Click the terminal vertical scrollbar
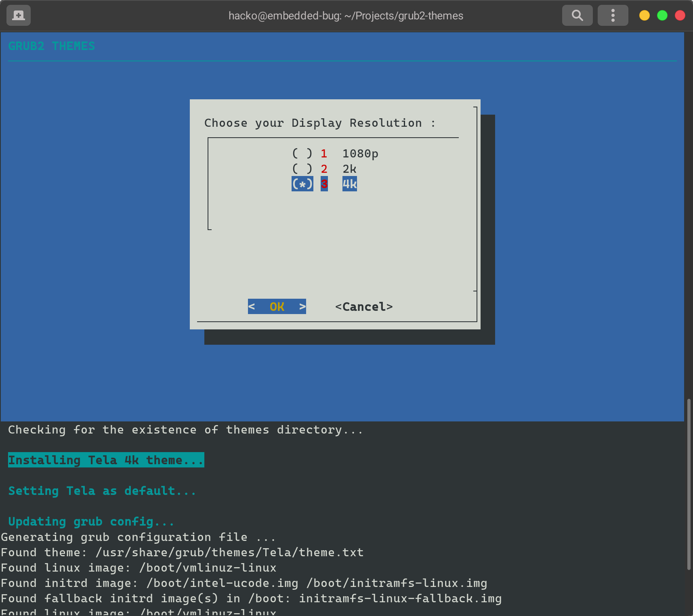The height and width of the screenshot is (616, 693). point(689,484)
